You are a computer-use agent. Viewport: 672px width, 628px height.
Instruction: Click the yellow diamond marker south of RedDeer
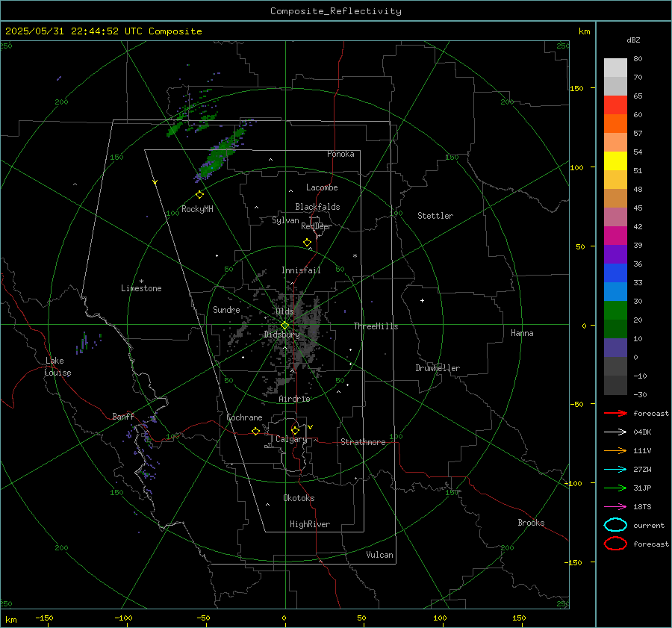click(307, 243)
